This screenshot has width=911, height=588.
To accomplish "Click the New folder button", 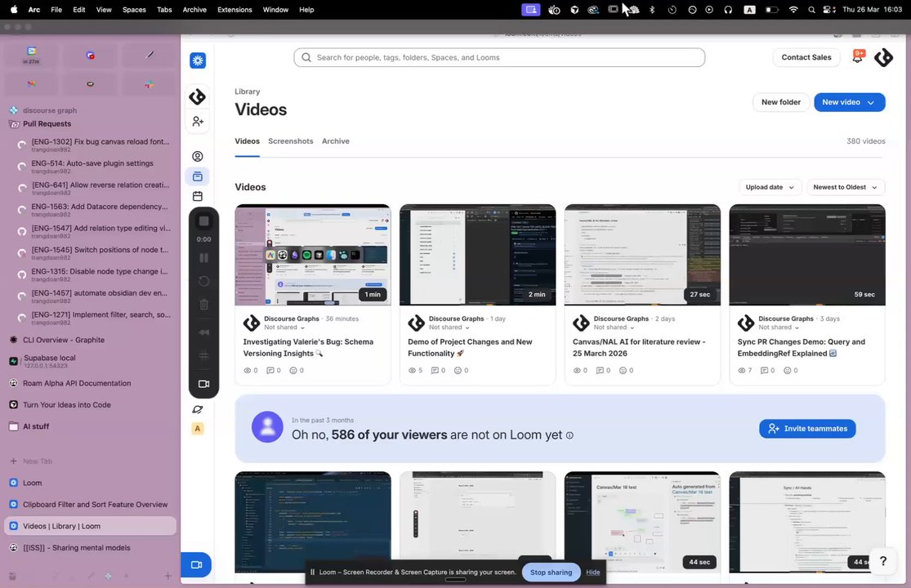I will 780,102.
